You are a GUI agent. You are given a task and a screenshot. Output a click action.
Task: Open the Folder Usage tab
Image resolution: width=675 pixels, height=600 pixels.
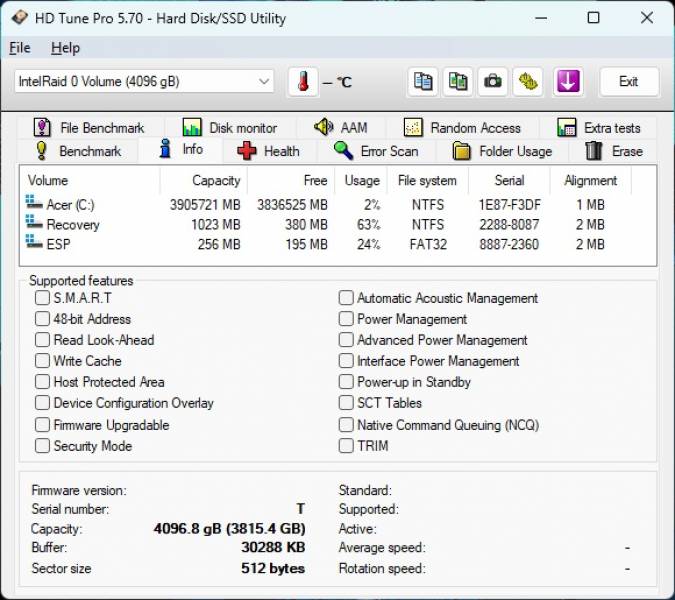tap(502, 151)
